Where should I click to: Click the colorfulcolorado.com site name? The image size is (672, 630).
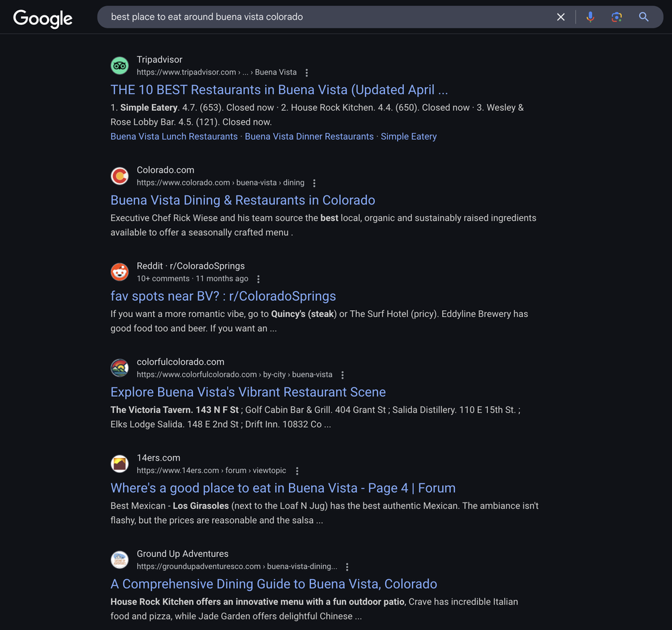point(180,362)
